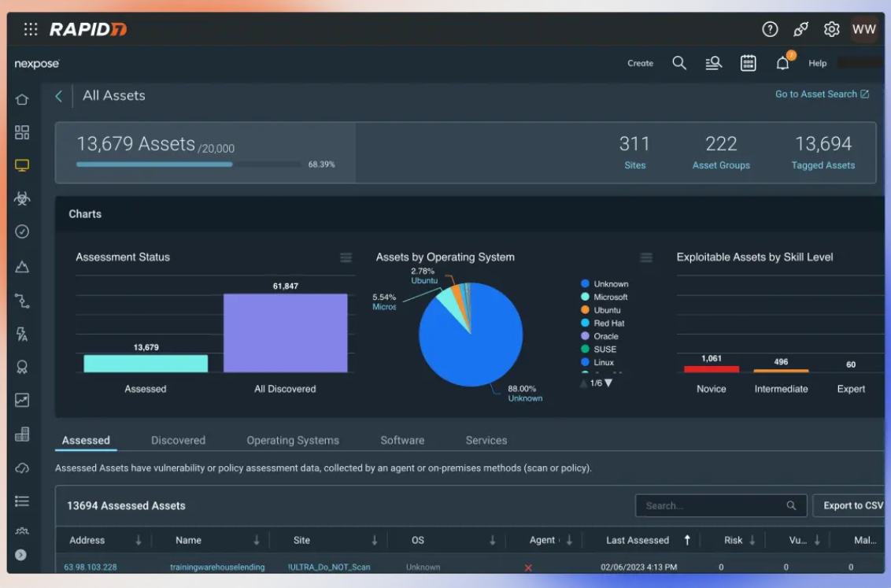Click the help question mark icon
The image size is (891, 588).
click(x=770, y=30)
